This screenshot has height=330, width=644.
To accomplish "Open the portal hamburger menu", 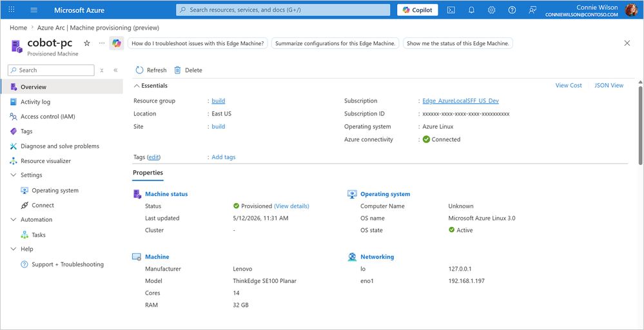I will [x=34, y=10].
